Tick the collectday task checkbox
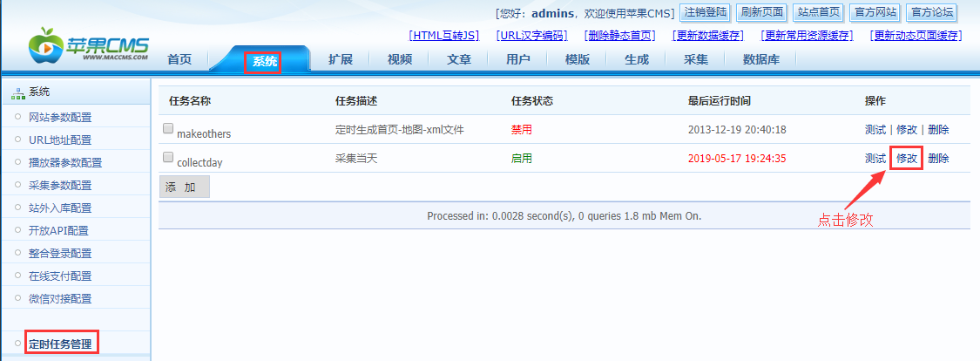 168,157
